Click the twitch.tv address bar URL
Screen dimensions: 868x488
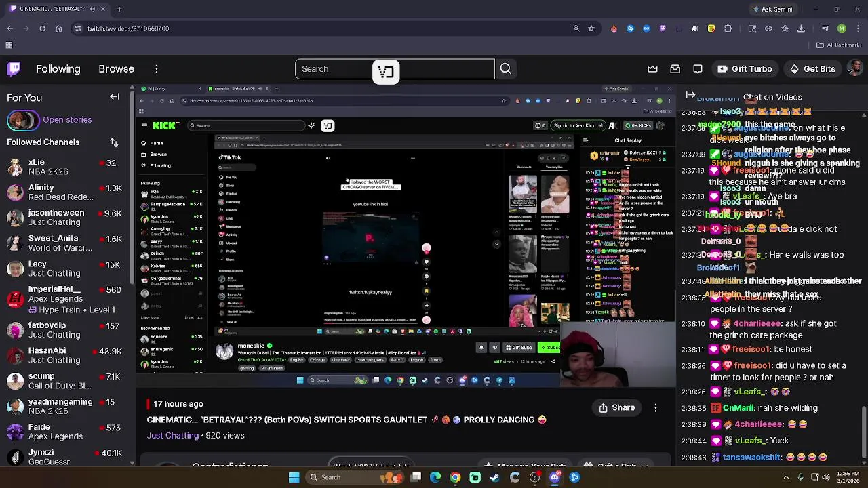click(128, 28)
